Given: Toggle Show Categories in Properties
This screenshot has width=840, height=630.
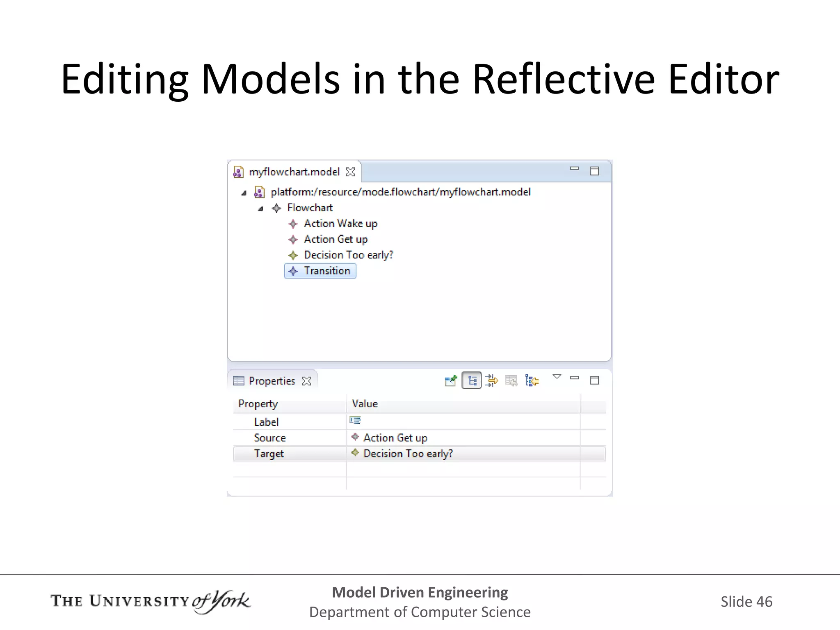Looking at the screenshot, I should coord(472,381).
